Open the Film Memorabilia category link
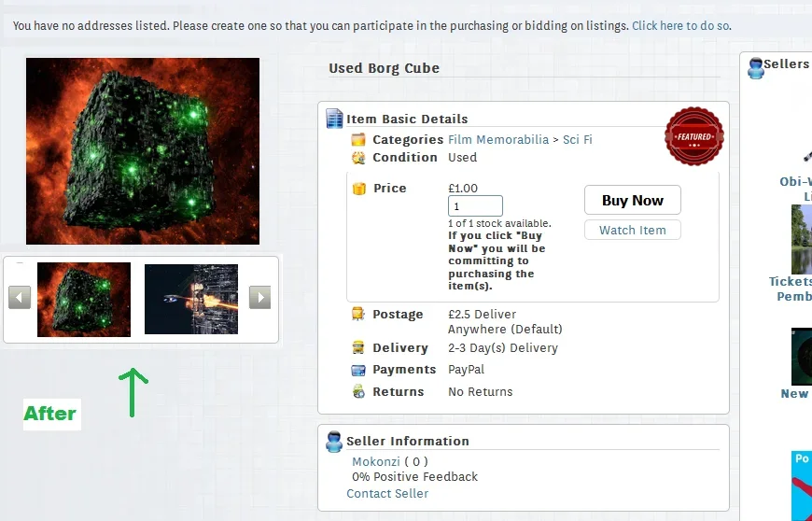 click(498, 139)
